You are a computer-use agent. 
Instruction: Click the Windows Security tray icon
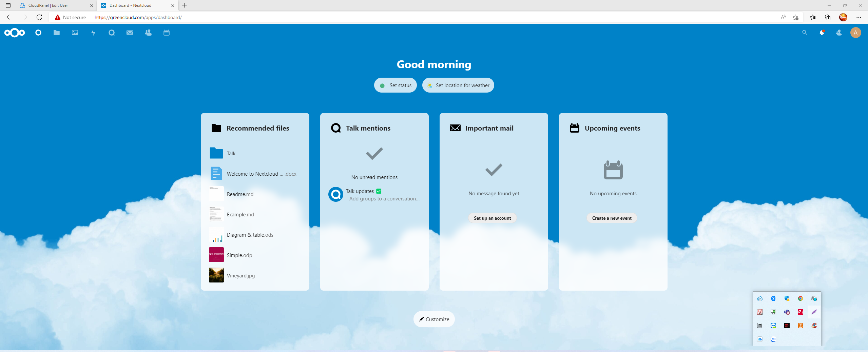(787, 298)
